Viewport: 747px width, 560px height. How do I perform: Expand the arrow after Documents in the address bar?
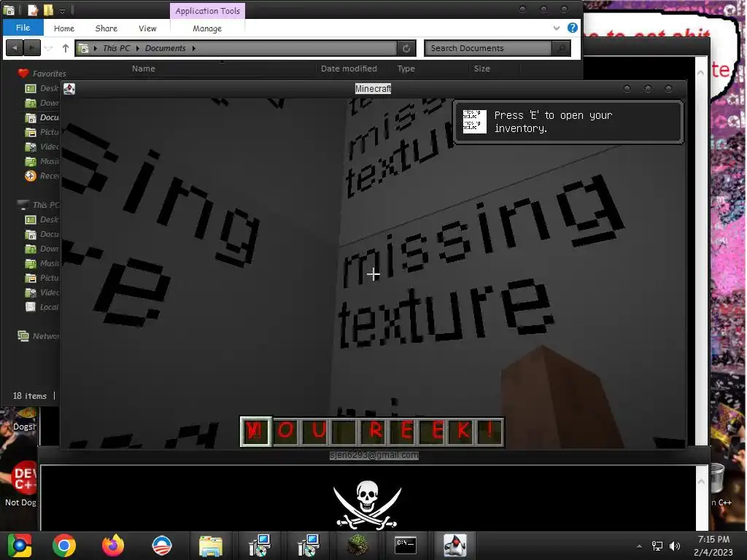(x=193, y=48)
